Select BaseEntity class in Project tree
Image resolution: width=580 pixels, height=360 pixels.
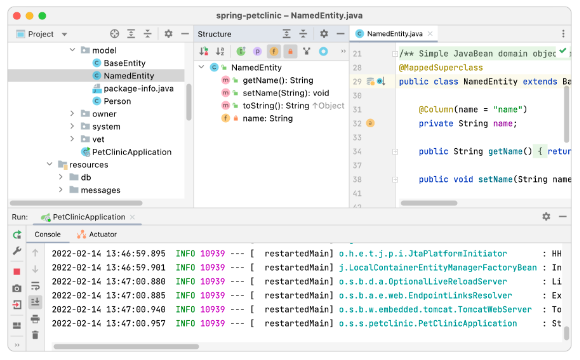point(124,63)
